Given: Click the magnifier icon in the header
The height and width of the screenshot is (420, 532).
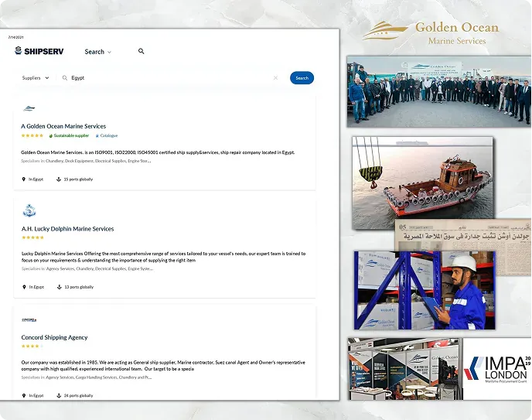Looking at the screenshot, I should pyautogui.click(x=142, y=51).
